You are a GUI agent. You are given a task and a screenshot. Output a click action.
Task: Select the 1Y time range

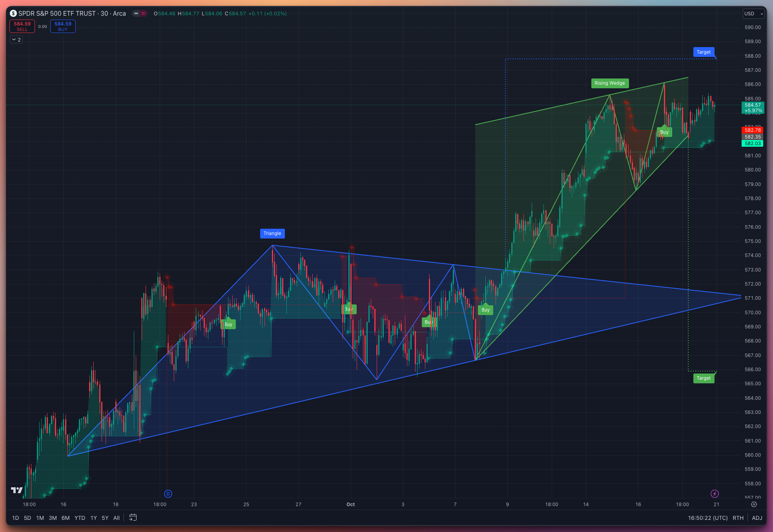(93, 518)
